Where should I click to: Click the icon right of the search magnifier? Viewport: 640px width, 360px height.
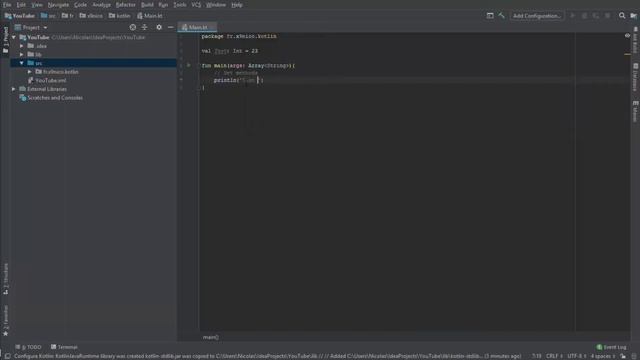point(633,16)
